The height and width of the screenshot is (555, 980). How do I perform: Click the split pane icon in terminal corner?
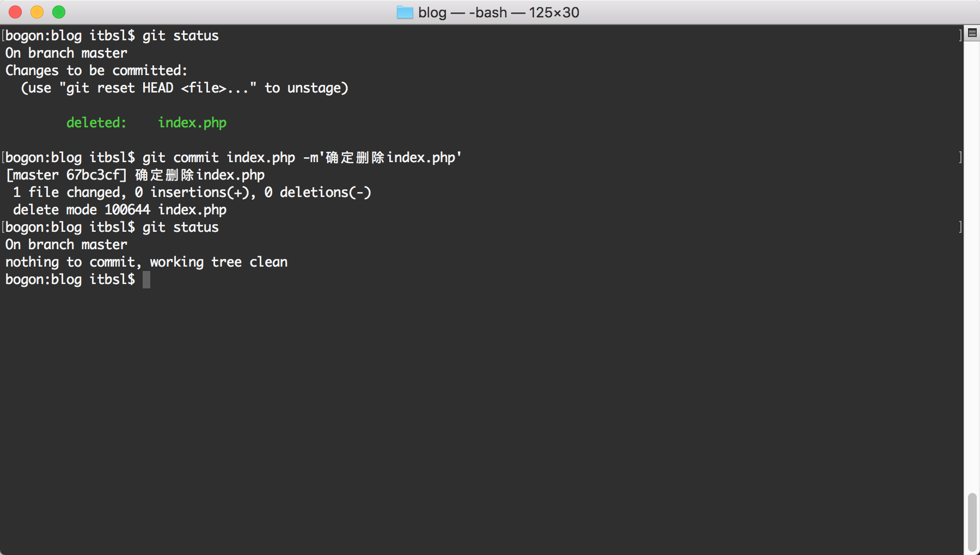pyautogui.click(x=972, y=33)
